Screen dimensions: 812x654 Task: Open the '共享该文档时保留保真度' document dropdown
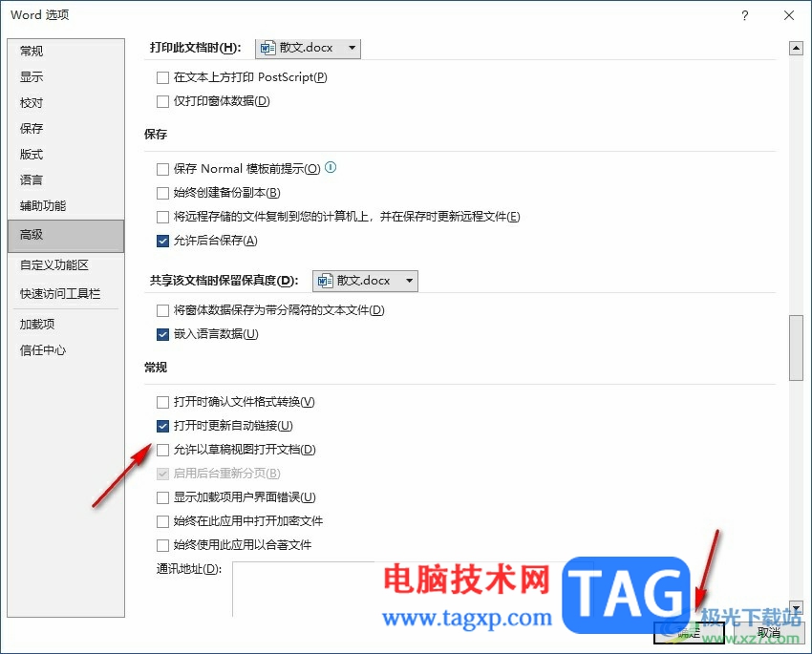(365, 281)
